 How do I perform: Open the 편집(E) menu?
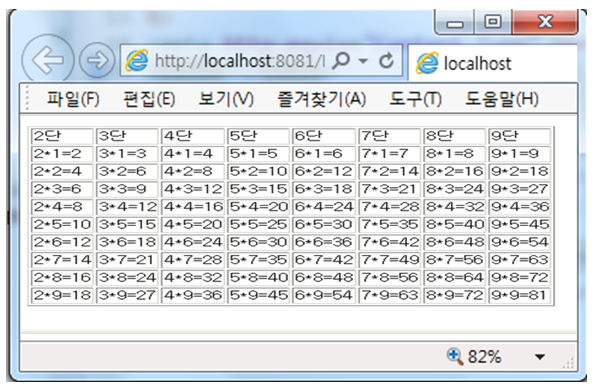(149, 99)
